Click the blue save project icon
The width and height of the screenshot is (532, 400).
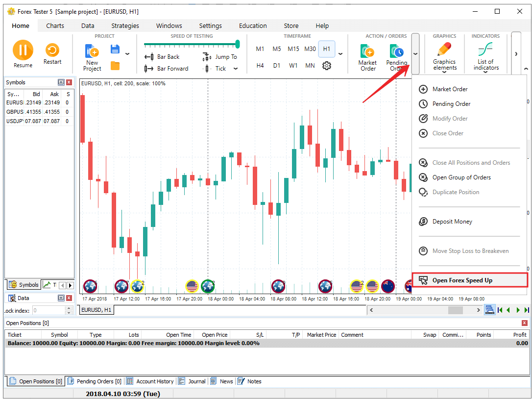coord(115,49)
